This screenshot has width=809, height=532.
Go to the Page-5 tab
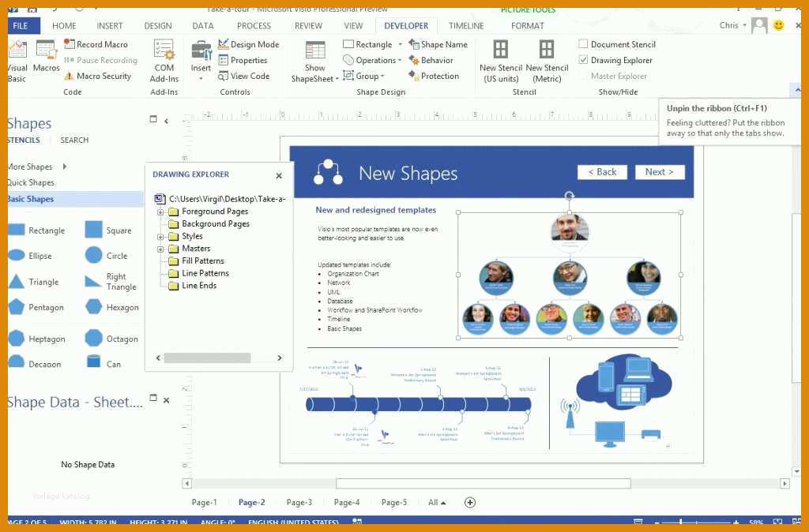[394, 502]
